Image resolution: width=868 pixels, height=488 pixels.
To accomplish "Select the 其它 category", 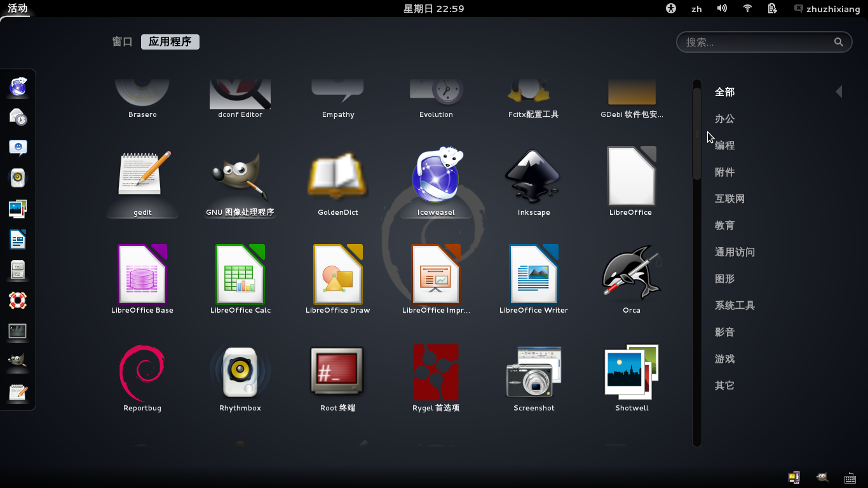I will (x=724, y=386).
